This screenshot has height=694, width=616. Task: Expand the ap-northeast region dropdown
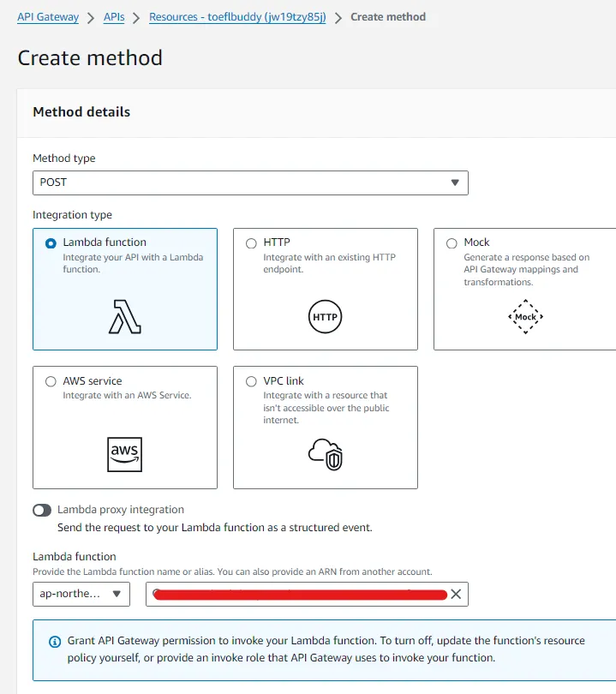point(81,594)
